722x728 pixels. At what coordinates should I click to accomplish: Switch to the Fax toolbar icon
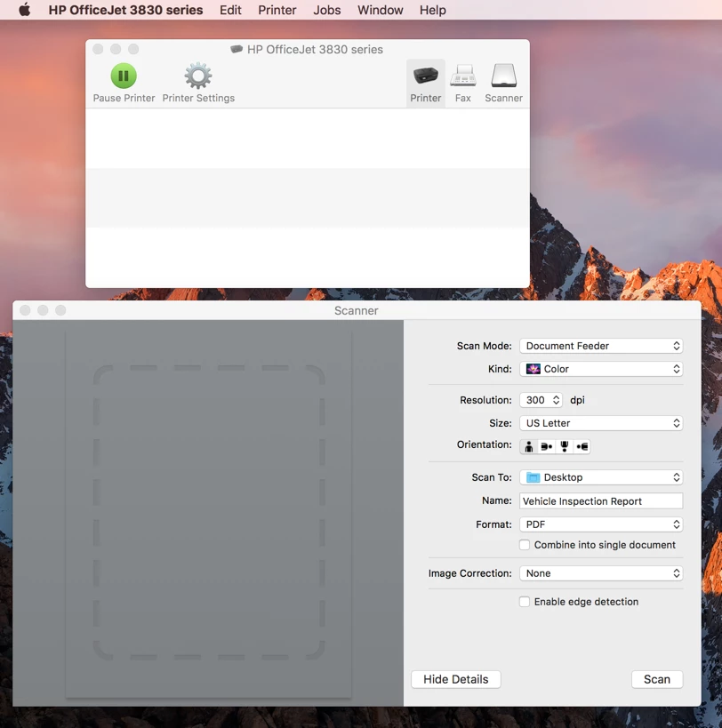pyautogui.click(x=463, y=76)
